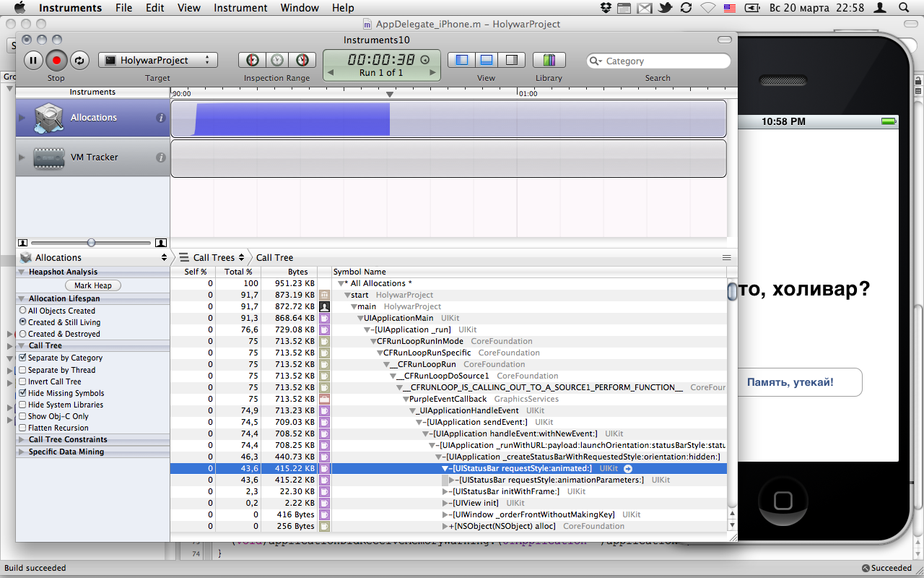Open the HolywarProject target dropdown
The height and width of the screenshot is (578, 924).
click(x=157, y=61)
